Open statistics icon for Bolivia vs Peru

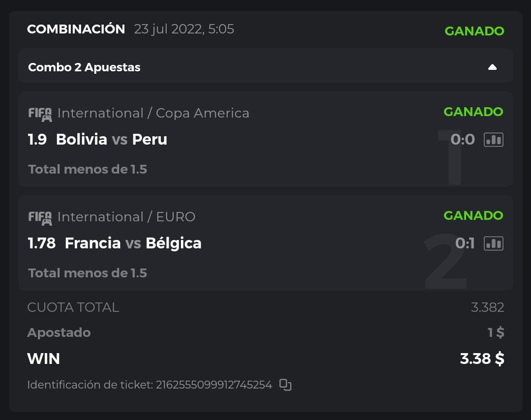tap(493, 140)
